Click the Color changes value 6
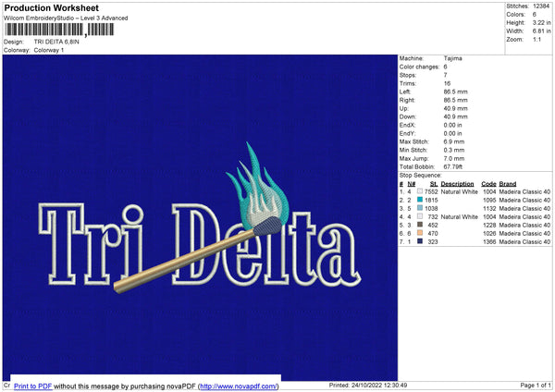555x392 pixels. [x=446, y=67]
